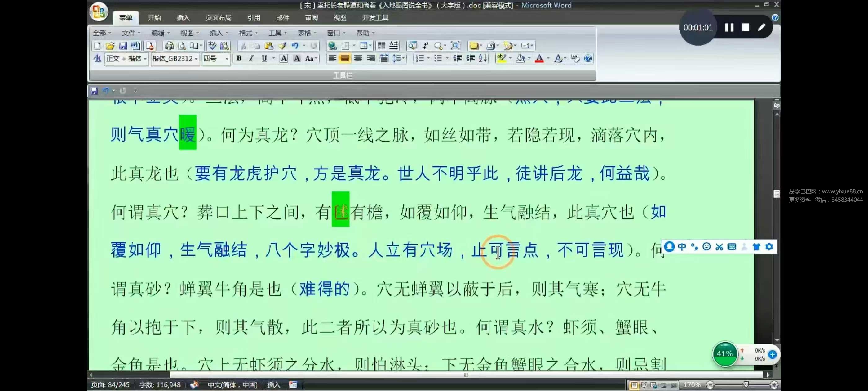Click the Open folder icon
The height and width of the screenshot is (391, 868).
click(x=110, y=46)
